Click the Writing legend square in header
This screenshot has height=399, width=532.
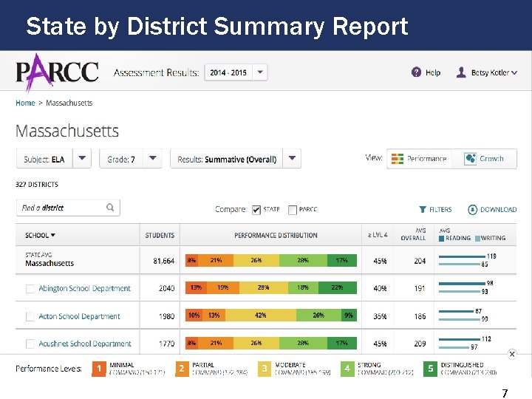pos(477,239)
